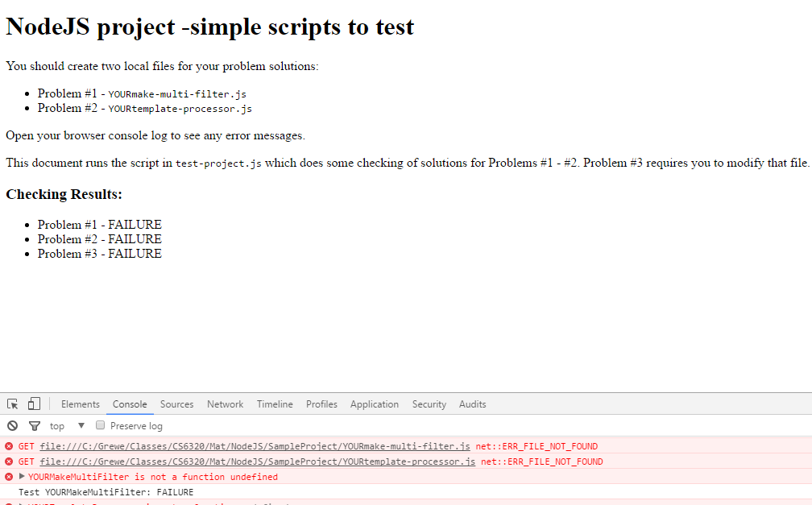
Task: Open the YOURmake-multi-filter.js file link
Action: (x=255, y=446)
